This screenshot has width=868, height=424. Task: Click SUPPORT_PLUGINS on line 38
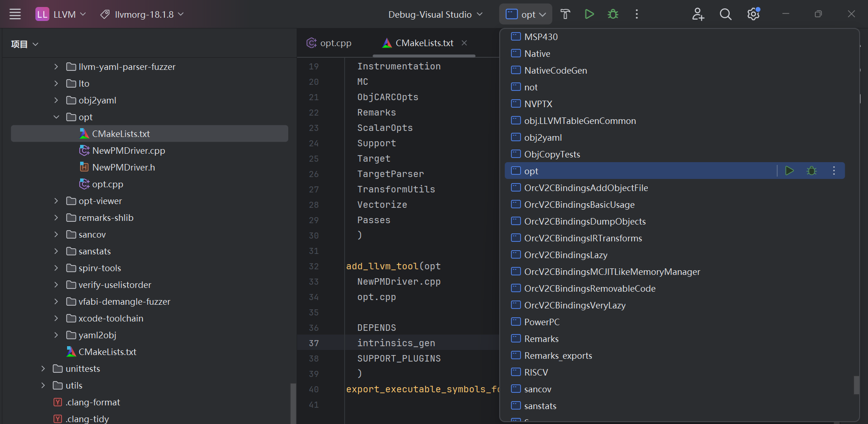pyautogui.click(x=399, y=358)
